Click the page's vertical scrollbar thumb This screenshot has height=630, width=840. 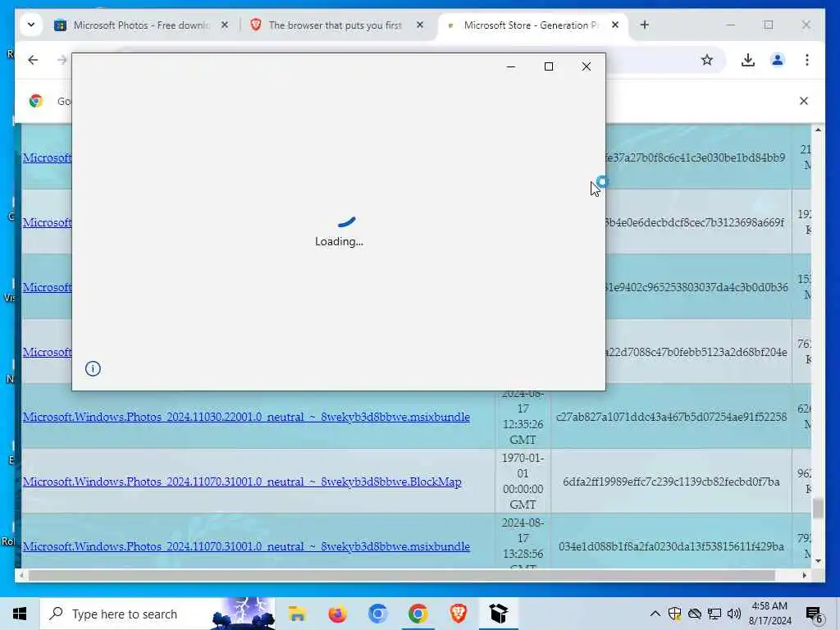[x=818, y=508]
